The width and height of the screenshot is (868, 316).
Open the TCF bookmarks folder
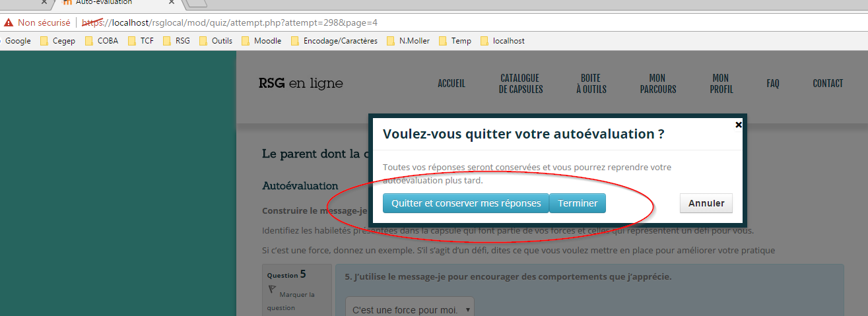click(x=141, y=41)
